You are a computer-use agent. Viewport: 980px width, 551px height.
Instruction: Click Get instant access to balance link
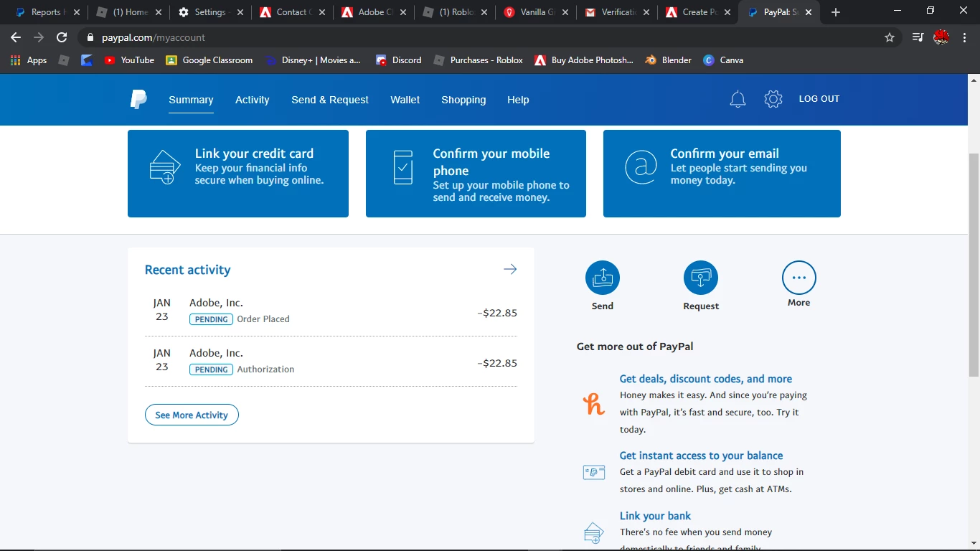click(702, 456)
